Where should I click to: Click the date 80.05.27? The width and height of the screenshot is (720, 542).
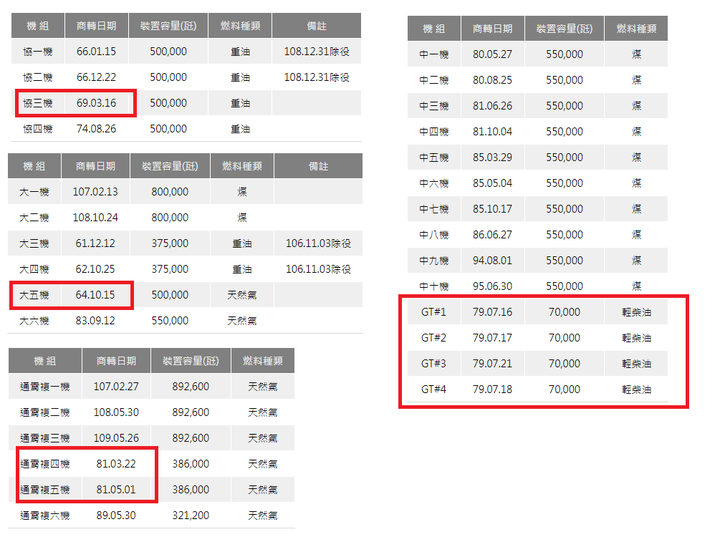[x=492, y=54]
